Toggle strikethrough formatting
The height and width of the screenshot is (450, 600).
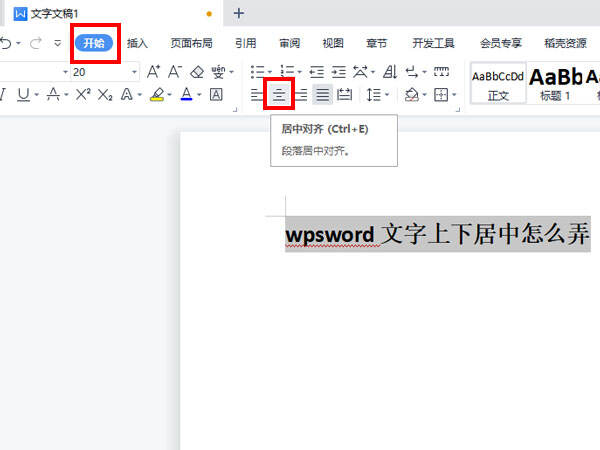click(x=53, y=94)
